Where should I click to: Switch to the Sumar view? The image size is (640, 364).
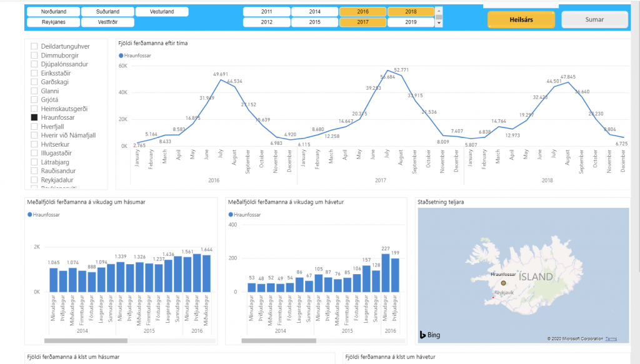[x=594, y=19]
